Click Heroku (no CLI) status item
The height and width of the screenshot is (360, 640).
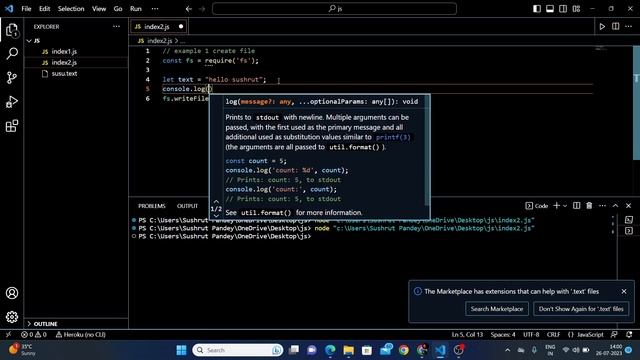click(x=81, y=335)
